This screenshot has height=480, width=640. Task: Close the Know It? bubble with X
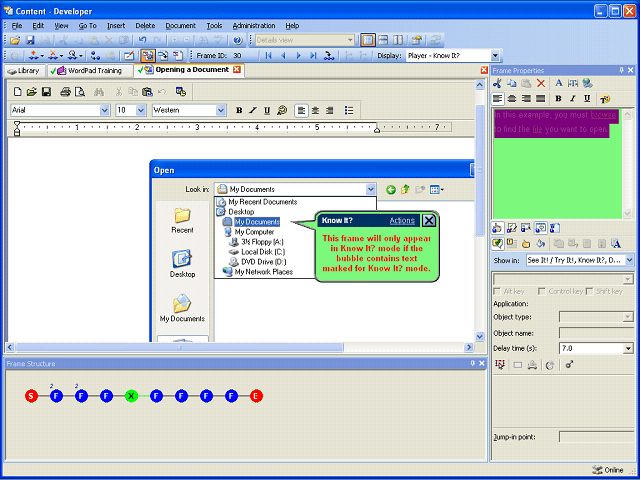(429, 221)
